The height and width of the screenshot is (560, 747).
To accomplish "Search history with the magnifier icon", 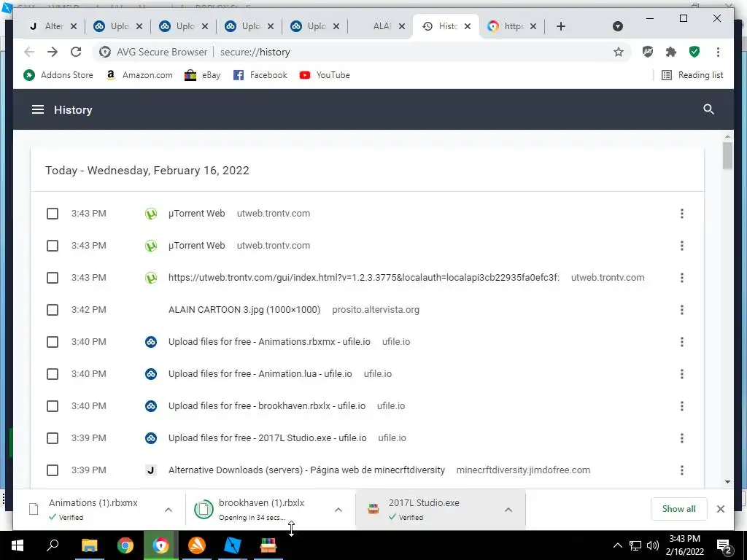I will click(x=708, y=109).
